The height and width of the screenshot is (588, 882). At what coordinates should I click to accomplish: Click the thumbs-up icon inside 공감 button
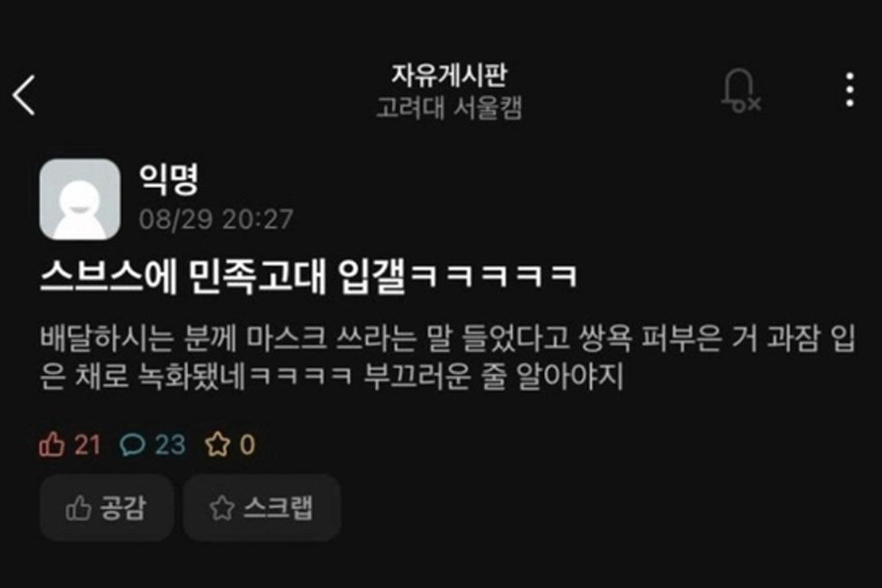tap(78, 508)
